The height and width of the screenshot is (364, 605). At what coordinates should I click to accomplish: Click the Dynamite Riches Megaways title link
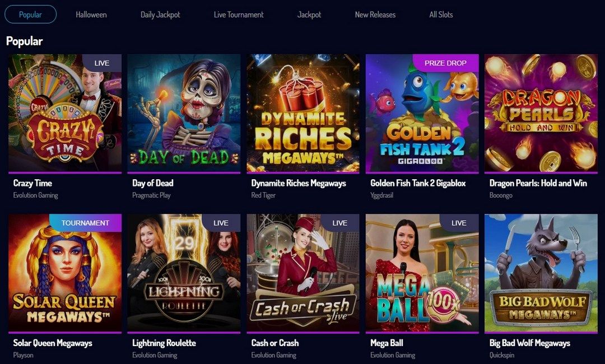tap(299, 183)
